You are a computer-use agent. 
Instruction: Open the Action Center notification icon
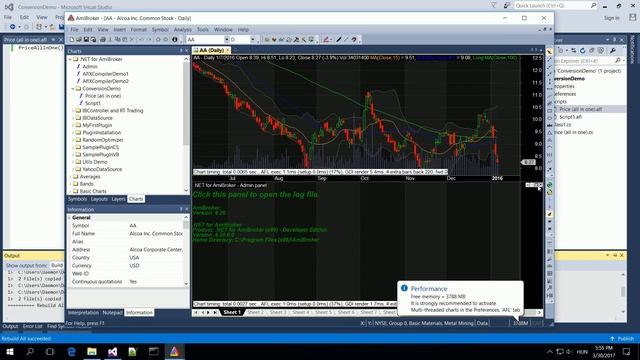(627, 351)
